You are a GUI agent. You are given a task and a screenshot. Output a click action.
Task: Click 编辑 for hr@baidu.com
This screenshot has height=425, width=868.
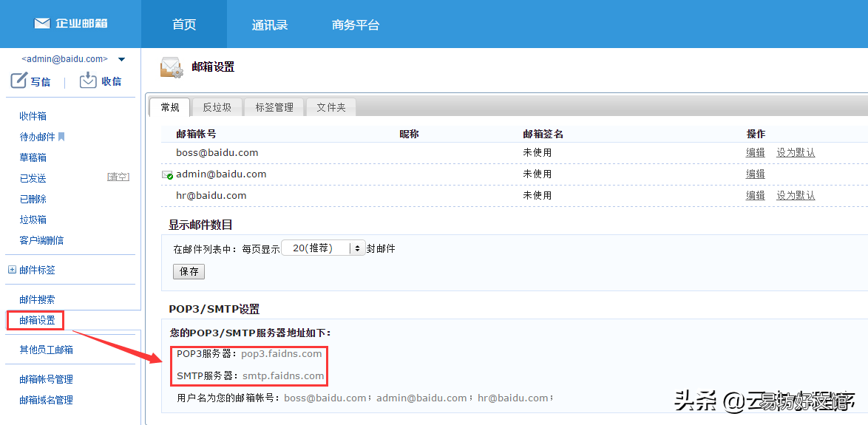point(756,195)
